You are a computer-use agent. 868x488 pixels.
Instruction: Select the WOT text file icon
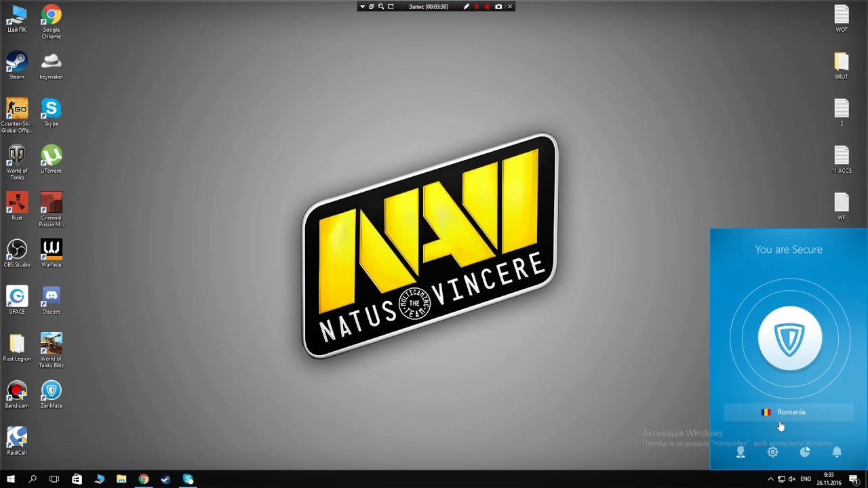click(x=842, y=19)
